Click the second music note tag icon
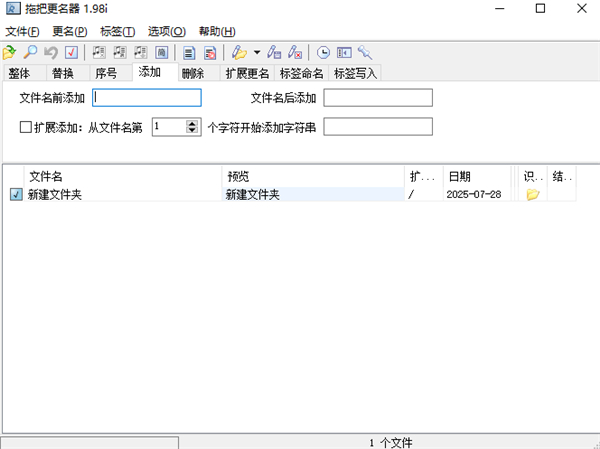This screenshot has height=449, width=600. (x=120, y=52)
